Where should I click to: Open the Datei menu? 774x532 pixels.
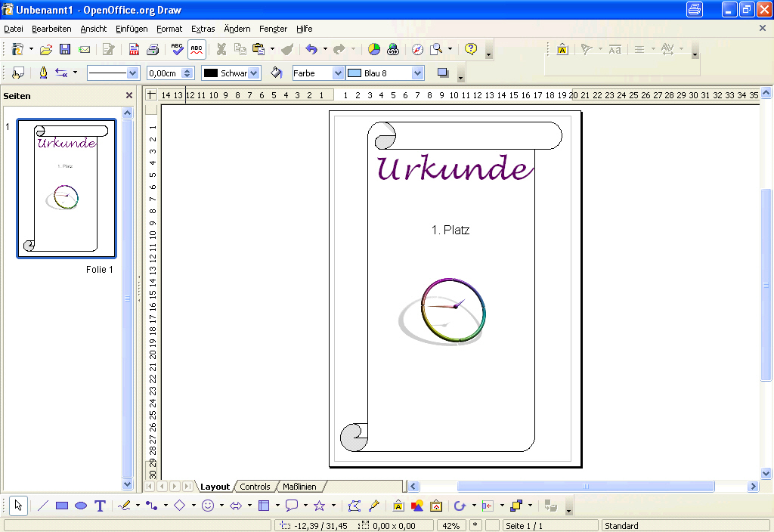click(14, 29)
